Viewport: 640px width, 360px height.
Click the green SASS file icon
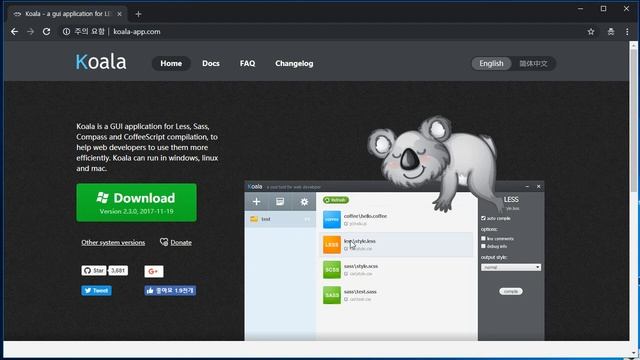tap(332, 295)
